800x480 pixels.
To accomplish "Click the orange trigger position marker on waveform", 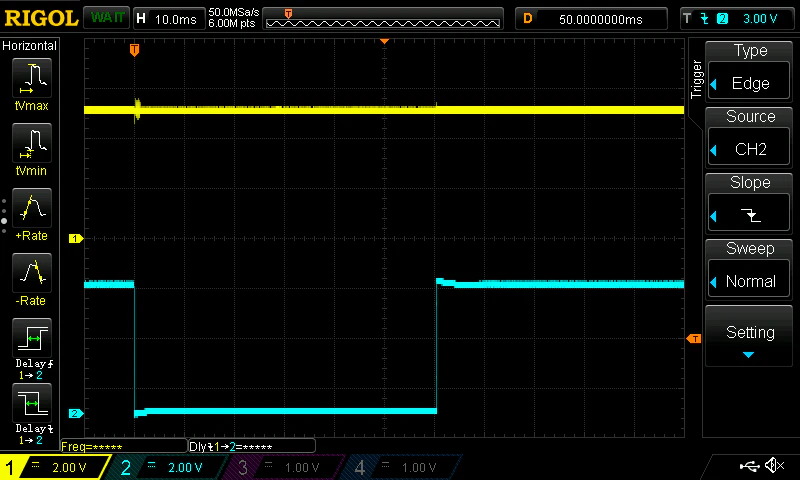I will coord(134,49).
